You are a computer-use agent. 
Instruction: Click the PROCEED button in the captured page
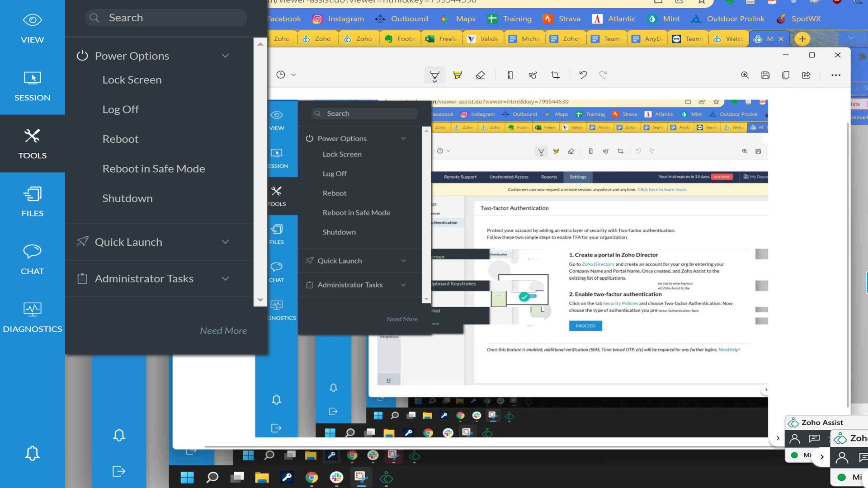tap(585, 326)
